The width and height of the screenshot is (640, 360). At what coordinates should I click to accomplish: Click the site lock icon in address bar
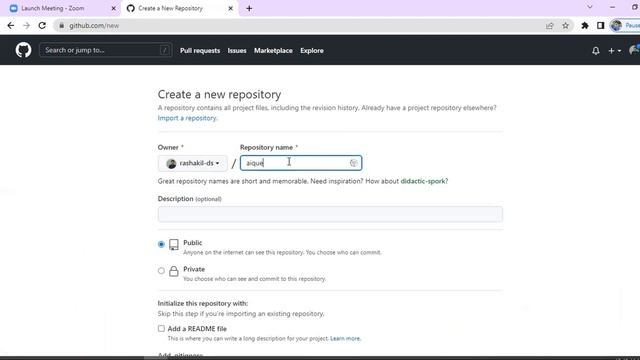pyautogui.click(x=62, y=26)
